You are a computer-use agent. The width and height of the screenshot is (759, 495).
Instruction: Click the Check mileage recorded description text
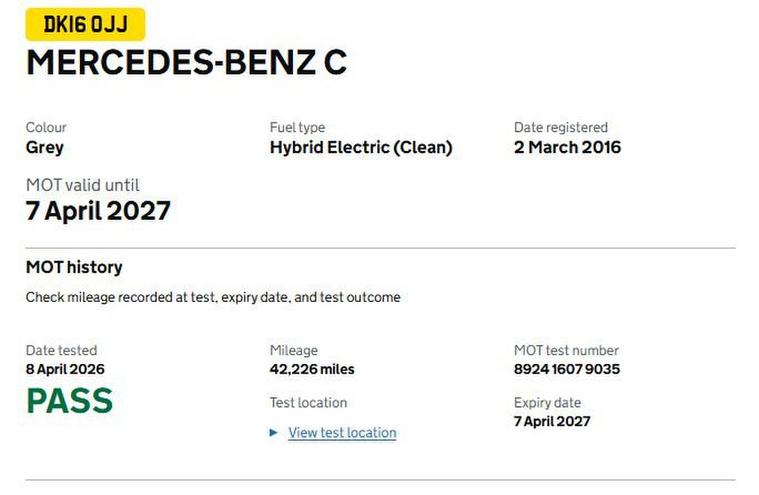213,297
